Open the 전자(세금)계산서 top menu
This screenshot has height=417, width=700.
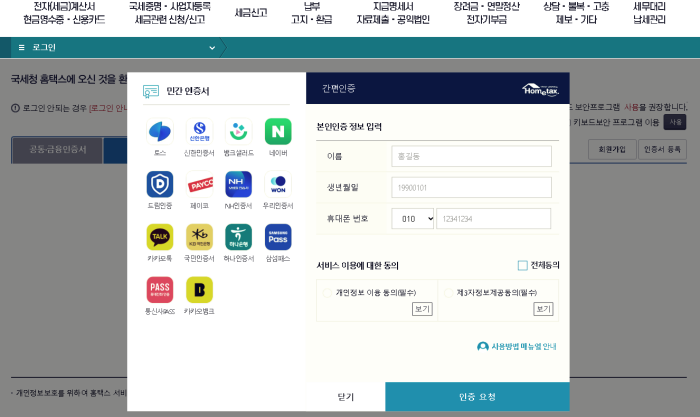tap(64, 13)
